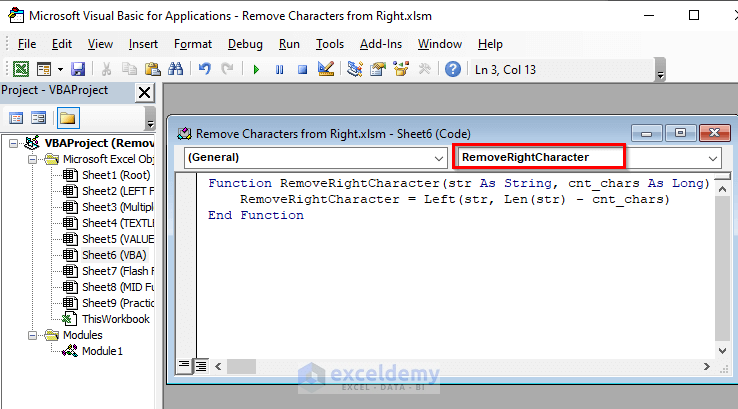Switch to Full Module View button

(201, 366)
